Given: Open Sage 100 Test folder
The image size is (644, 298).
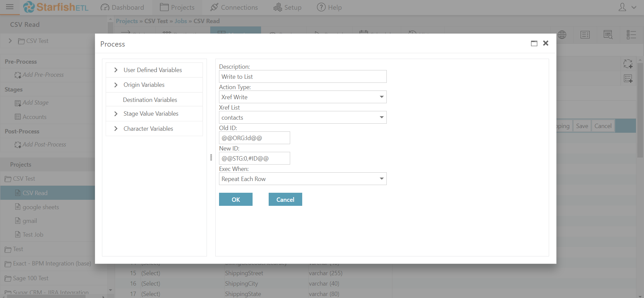Looking at the screenshot, I should pos(31,278).
